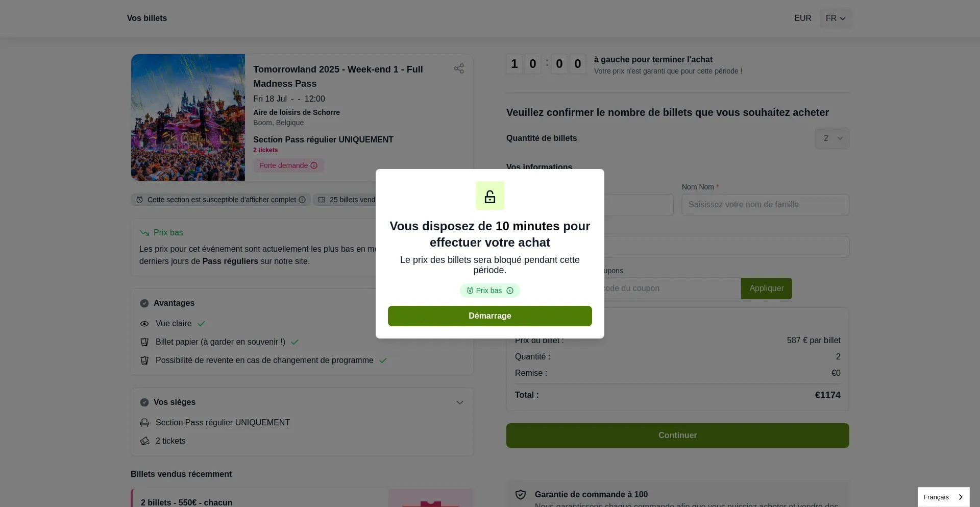Click the Démarrage button
This screenshot has height=507, width=980.
(490, 316)
